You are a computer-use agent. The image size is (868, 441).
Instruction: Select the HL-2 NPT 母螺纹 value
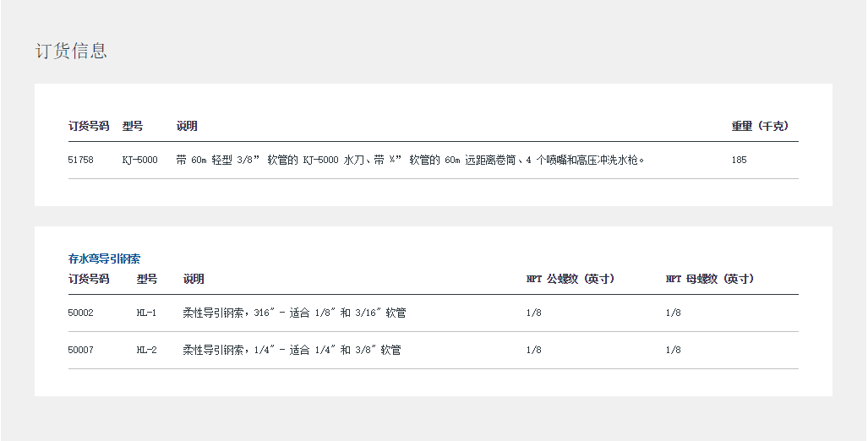pos(674,350)
